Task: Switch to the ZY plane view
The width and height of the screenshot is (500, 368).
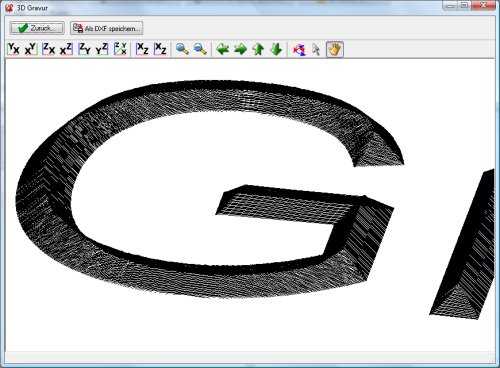Action: coord(84,49)
